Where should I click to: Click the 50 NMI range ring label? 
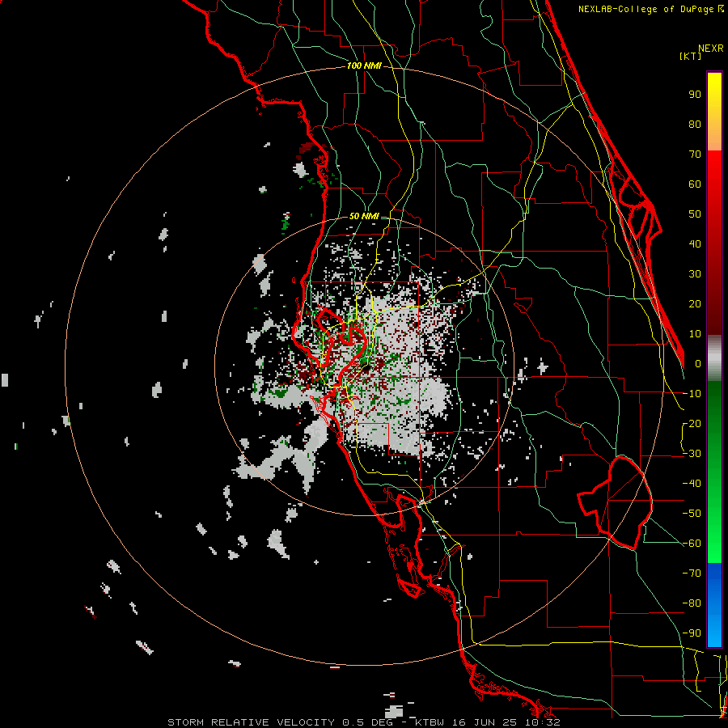pos(364,216)
